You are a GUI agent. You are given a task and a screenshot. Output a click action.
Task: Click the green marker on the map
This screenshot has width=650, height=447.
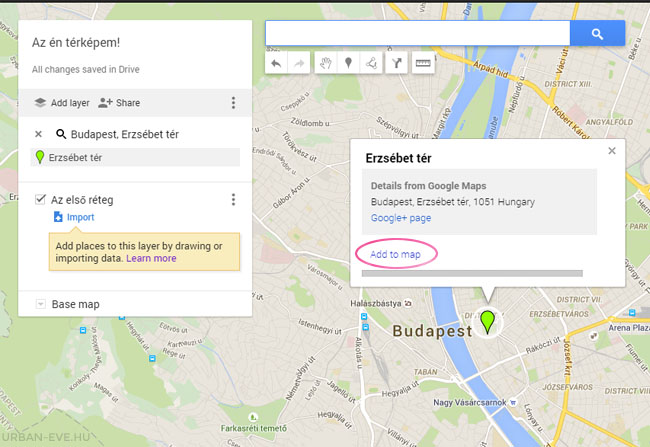pyautogui.click(x=488, y=322)
